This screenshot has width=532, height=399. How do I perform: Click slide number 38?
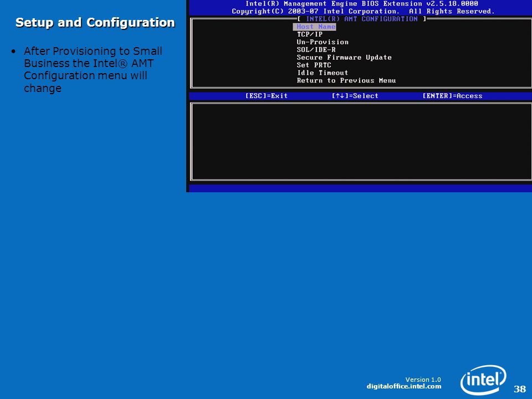click(x=520, y=389)
